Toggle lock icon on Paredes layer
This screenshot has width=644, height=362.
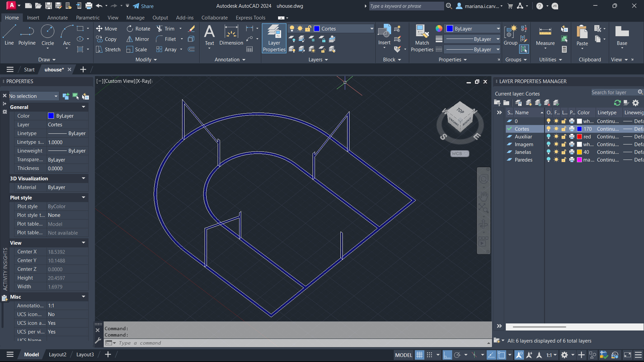pyautogui.click(x=564, y=160)
